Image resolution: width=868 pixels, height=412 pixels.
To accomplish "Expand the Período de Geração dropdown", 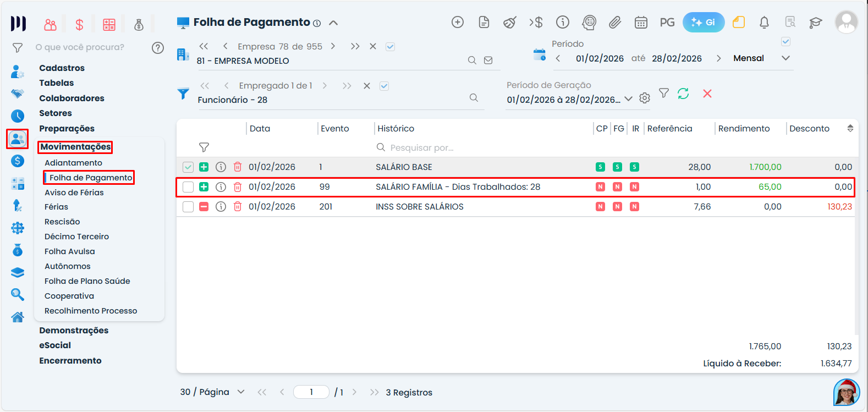I will [x=628, y=99].
